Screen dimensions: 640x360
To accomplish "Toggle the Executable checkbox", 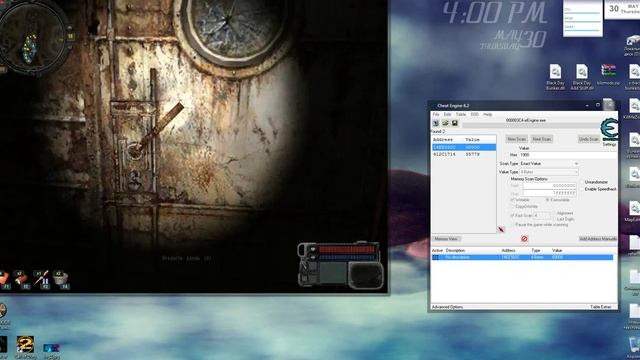I will point(548,200).
